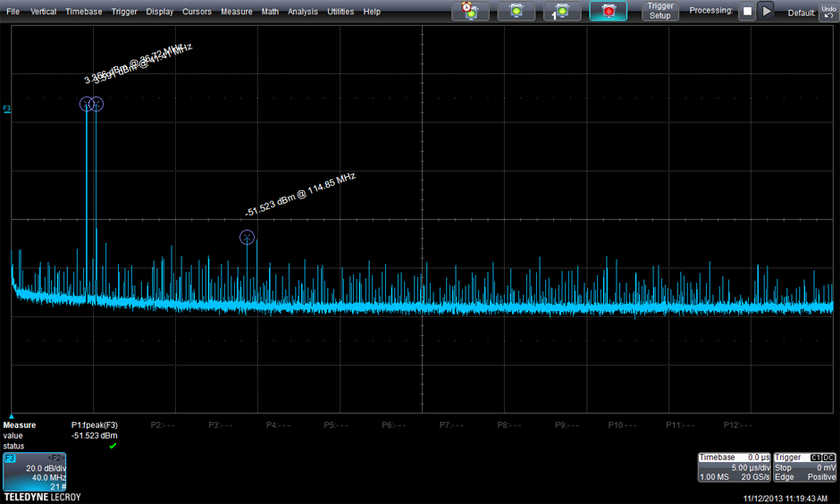Start processing with the play icon
Image resolution: width=840 pixels, height=504 pixels.
(x=766, y=12)
